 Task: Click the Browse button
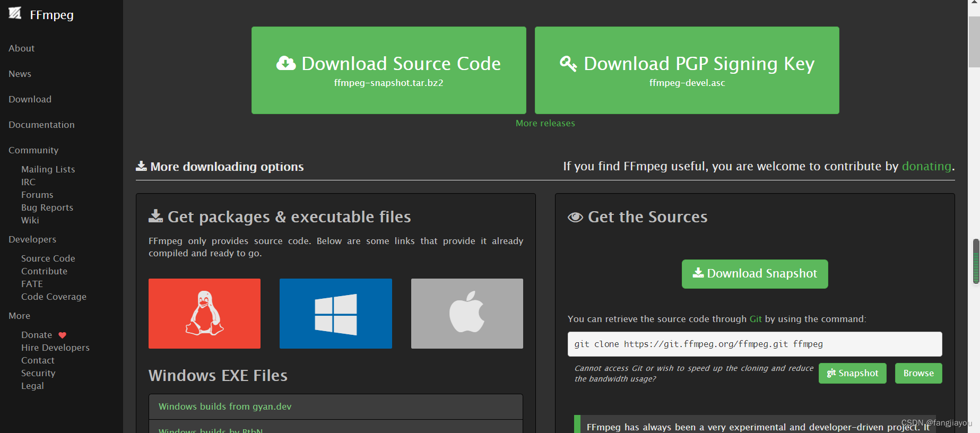918,373
